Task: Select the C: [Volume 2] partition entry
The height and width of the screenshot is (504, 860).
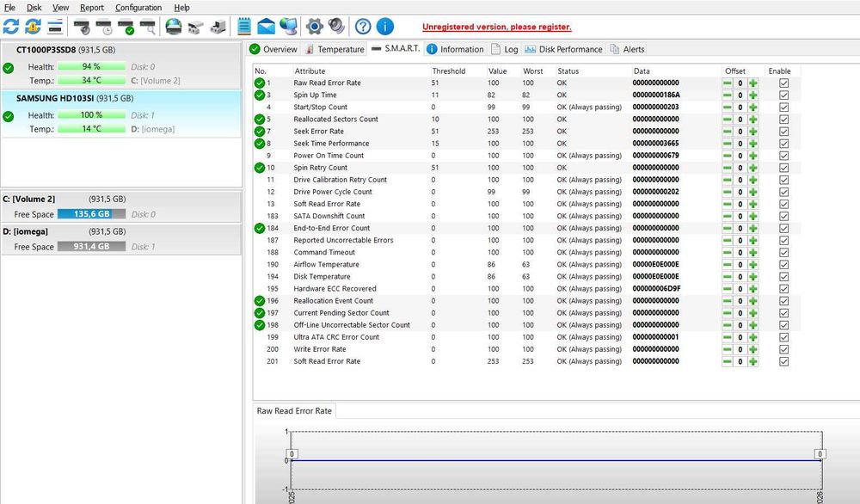Action: 120,206
